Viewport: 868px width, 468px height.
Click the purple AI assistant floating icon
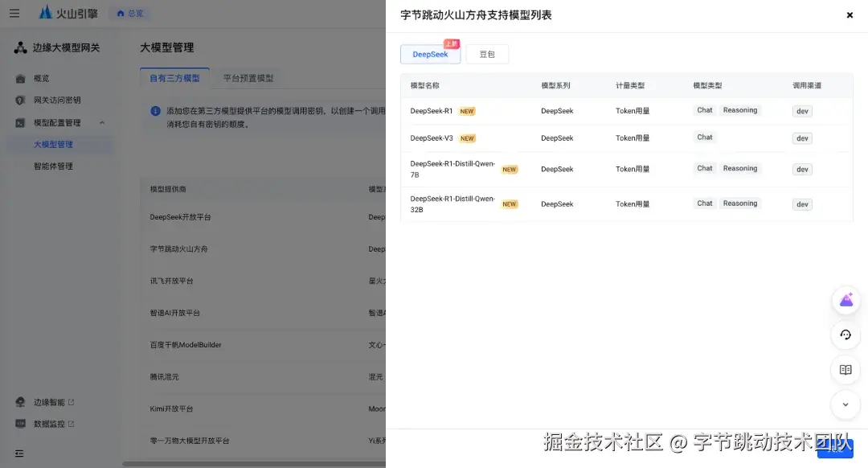click(x=845, y=300)
